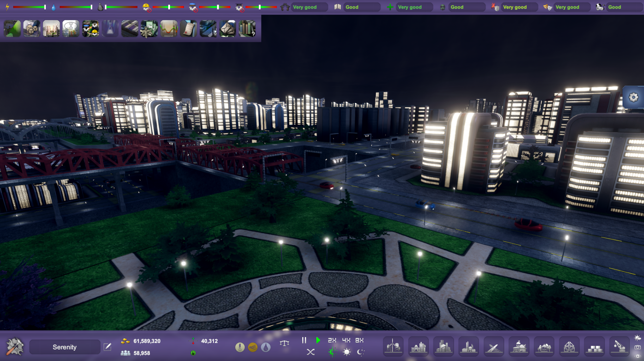Open the parks gazebo build category
Screen dimensions: 644x361
[544, 346]
